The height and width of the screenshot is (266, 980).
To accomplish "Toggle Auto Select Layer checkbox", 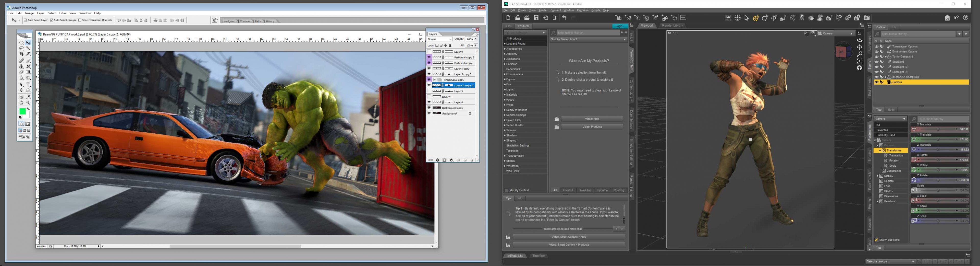I will point(26,20).
